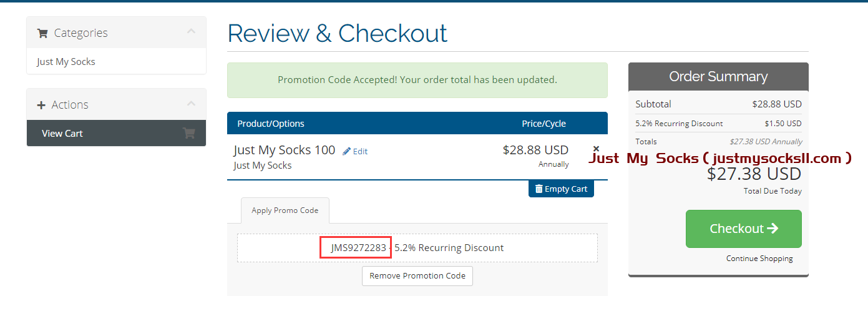
Task: Click the trash icon on Empty Cart
Action: 539,189
